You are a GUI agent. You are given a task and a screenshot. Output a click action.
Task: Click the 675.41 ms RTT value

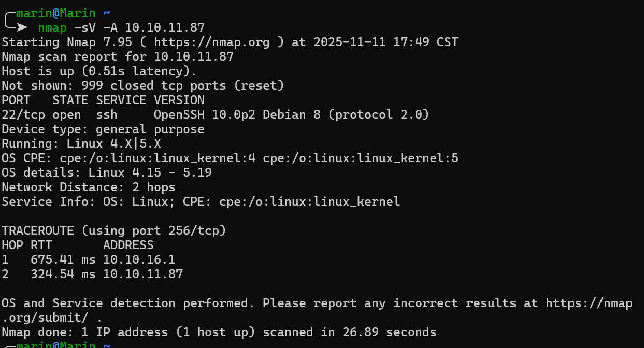[63, 259]
